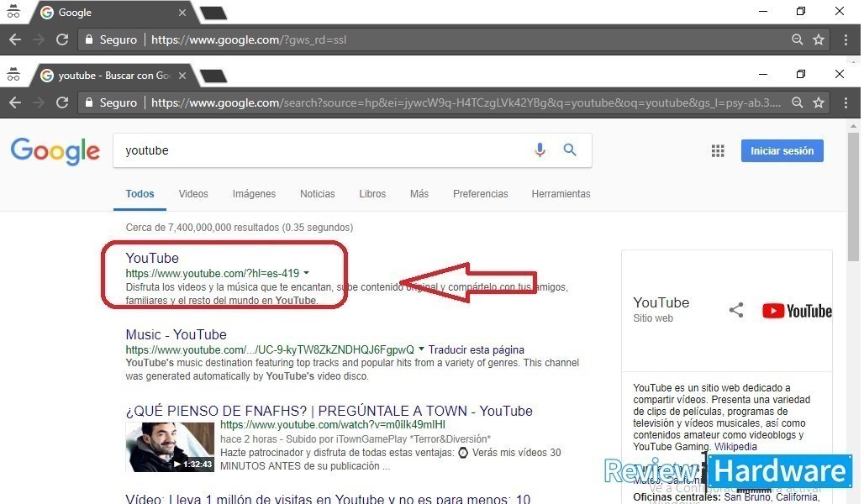
Task: Click the Google logo
Action: click(55, 151)
